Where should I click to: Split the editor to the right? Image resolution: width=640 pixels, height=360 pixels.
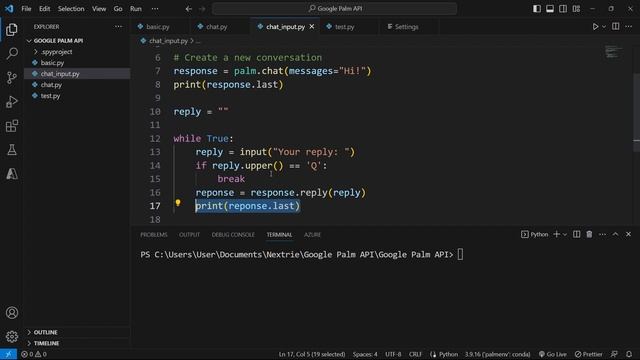(x=616, y=27)
